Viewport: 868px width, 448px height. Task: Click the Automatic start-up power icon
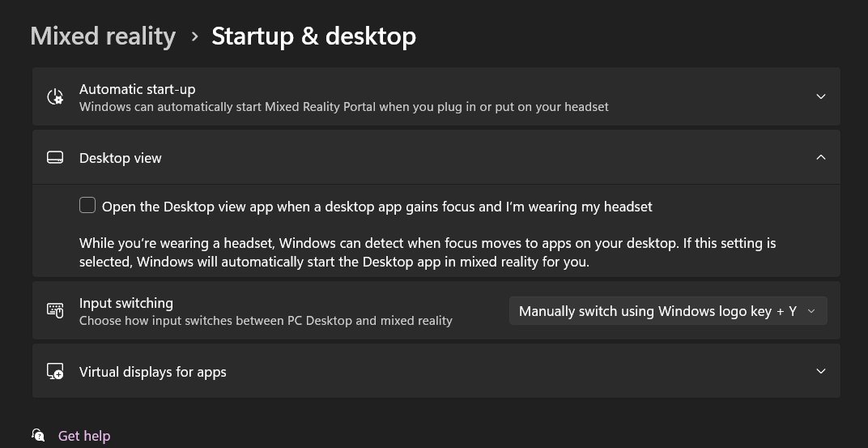coord(55,97)
